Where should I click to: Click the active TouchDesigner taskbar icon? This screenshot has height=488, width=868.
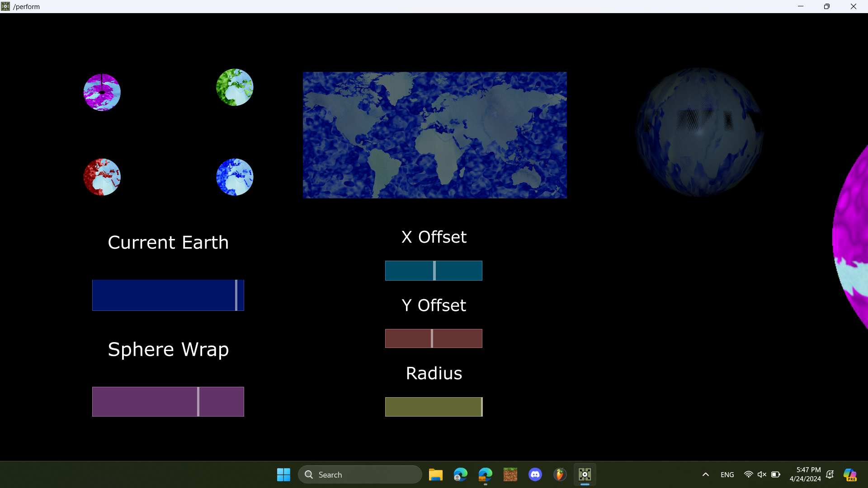585,475
